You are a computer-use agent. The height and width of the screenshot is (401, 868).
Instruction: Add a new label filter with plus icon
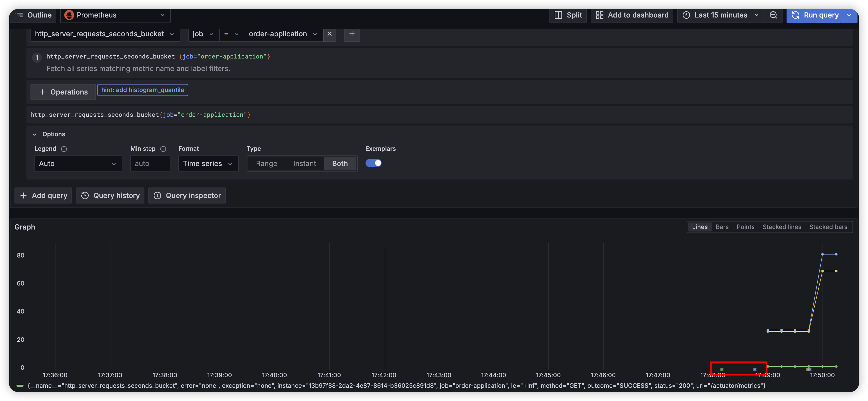[352, 34]
